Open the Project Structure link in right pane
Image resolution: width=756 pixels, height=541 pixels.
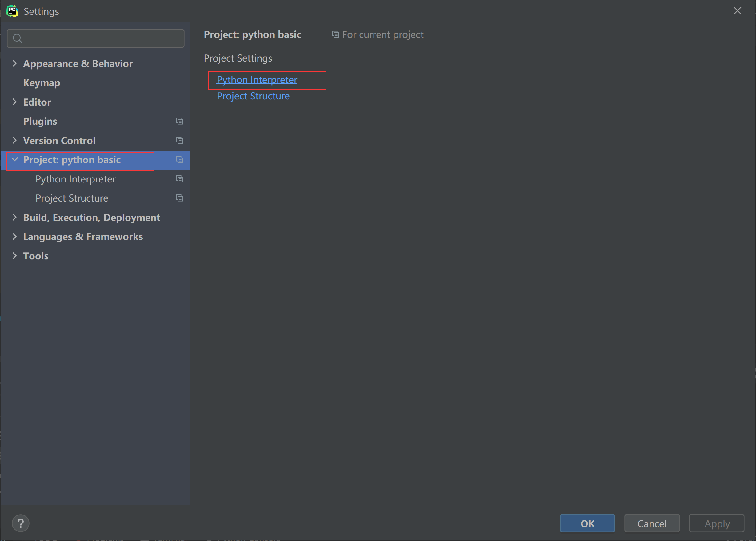[x=253, y=96]
